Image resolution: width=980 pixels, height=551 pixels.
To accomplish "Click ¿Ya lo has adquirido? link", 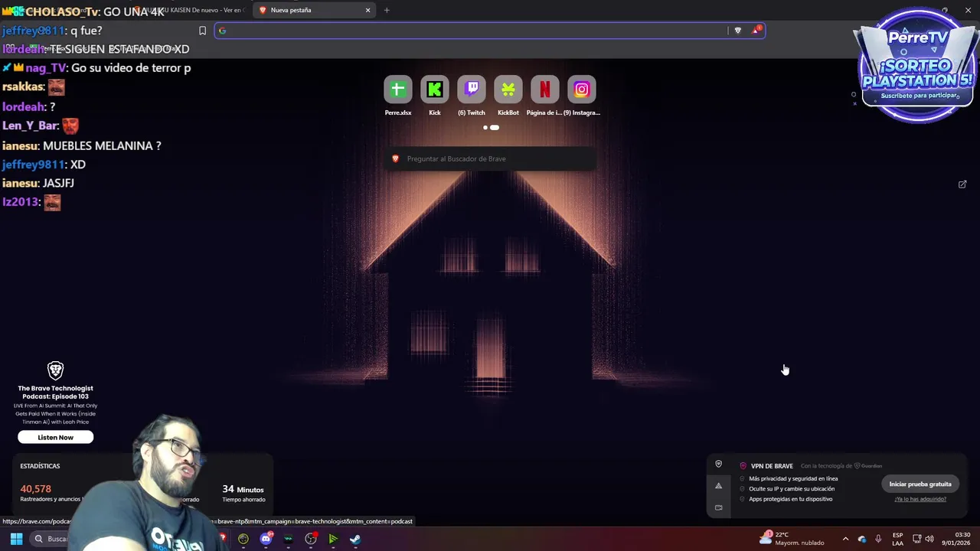I will coord(920,499).
